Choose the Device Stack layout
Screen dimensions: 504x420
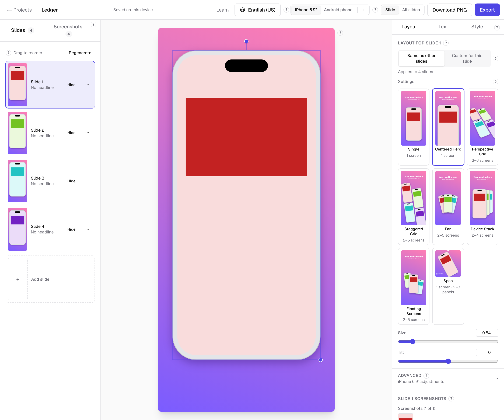point(482,207)
